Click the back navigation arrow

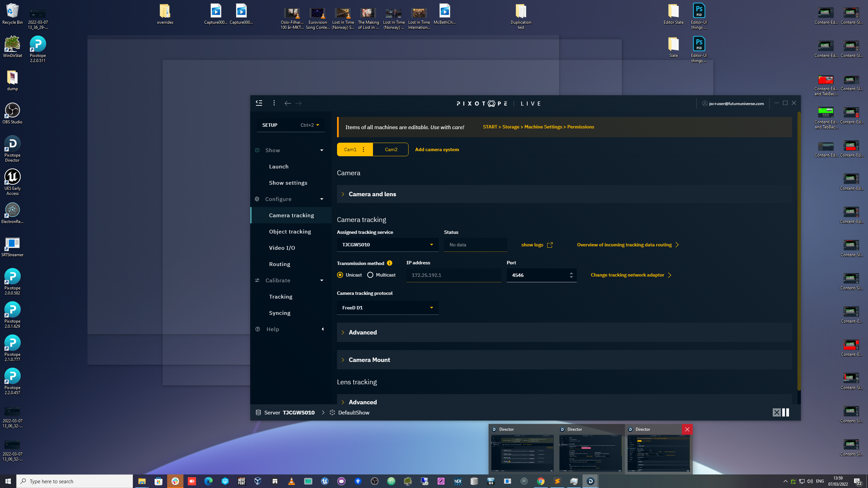click(288, 103)
